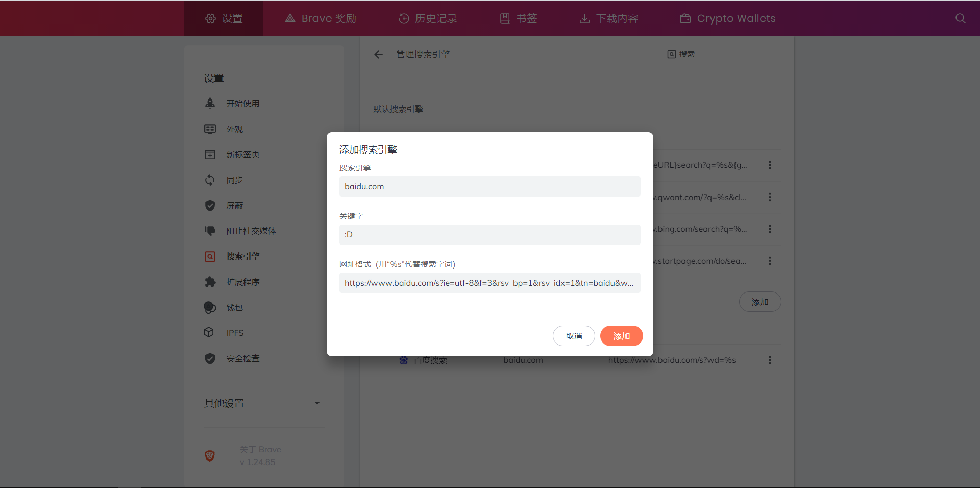Click the 同步 sync icon
This screenshot has width=980, height=488.
click(x=210, y=180)
